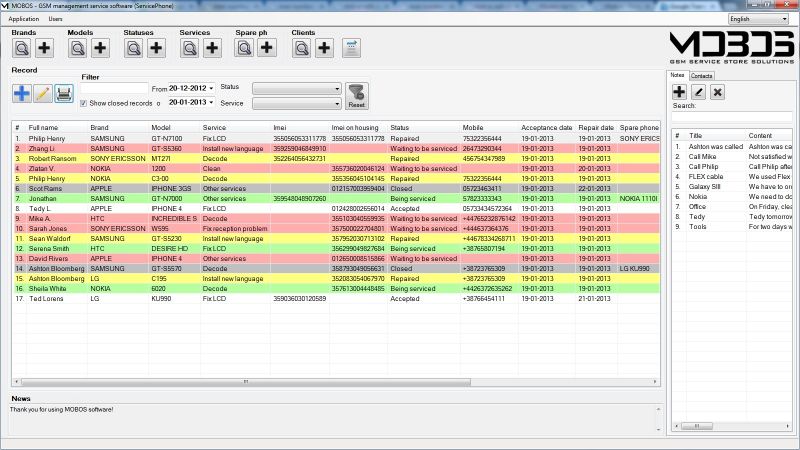
Task: Click the notes list horizontal scrollbar
Action: (x=697, y=426)
